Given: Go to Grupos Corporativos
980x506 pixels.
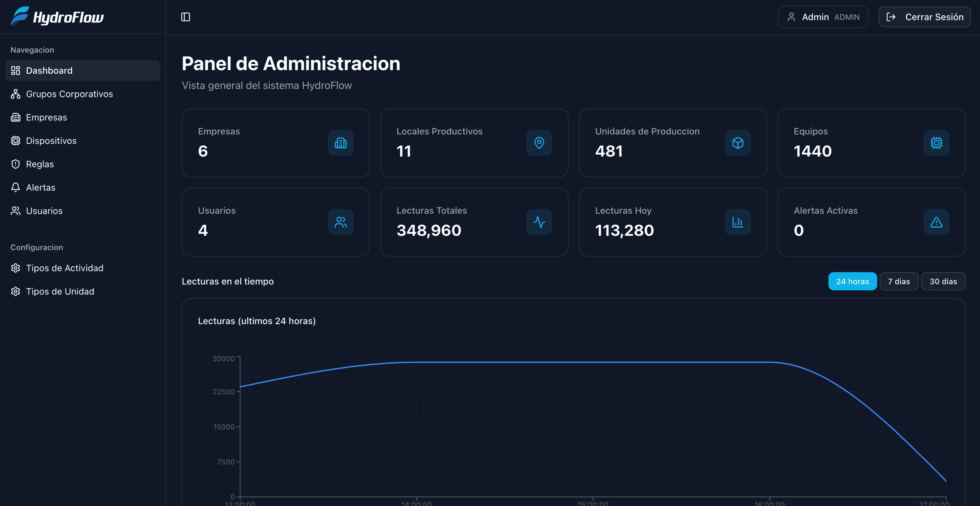Looking at the screenshot, I should tap(82, 94).
